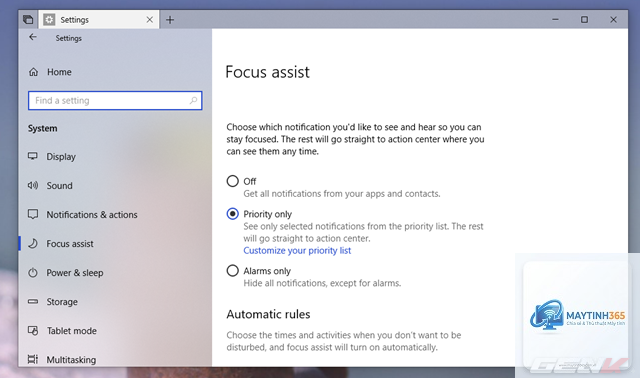Image resolution: width=640 pixels, height=378 pixels.
Task: Maximize the Settings window
Action: point(584,19)
